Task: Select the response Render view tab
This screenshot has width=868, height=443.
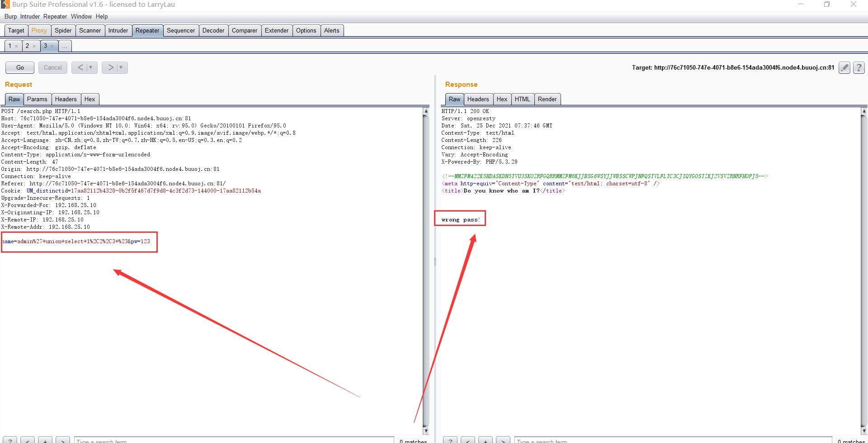Action: click(547, 99)
